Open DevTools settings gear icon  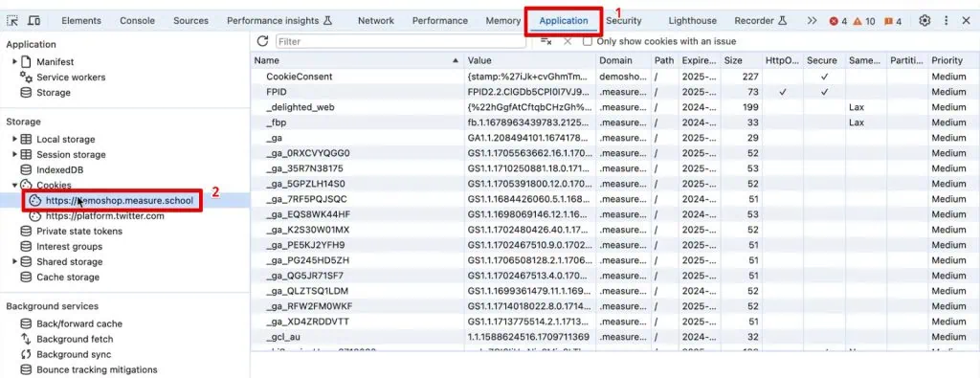[924, 21]
